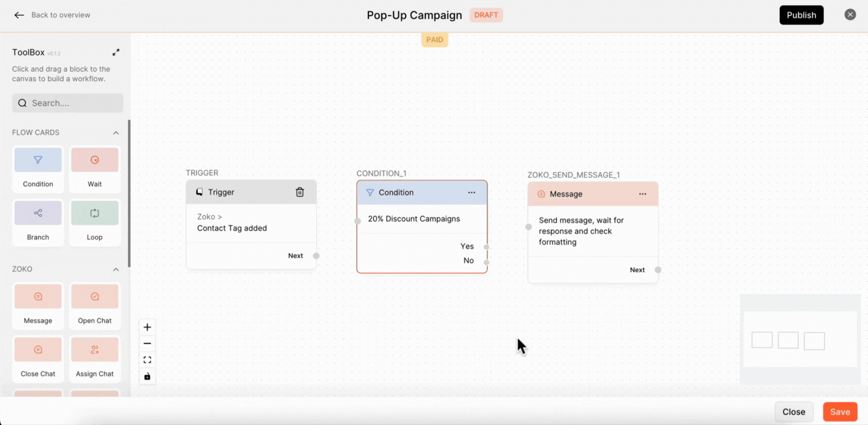Screen dimensions: 868x425
Task: Close the editor with the X icon
Action: pyautogui.click(x=850, y=14)
